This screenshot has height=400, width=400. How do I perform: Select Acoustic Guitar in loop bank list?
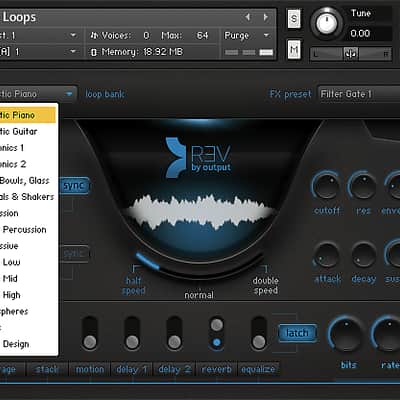[28, 132]
